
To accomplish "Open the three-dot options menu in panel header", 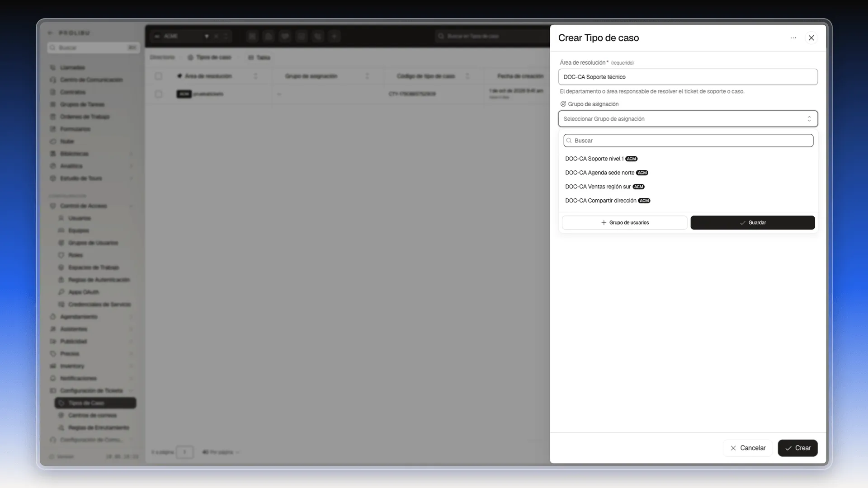I will pyautogui.click(x=793, y=38).
